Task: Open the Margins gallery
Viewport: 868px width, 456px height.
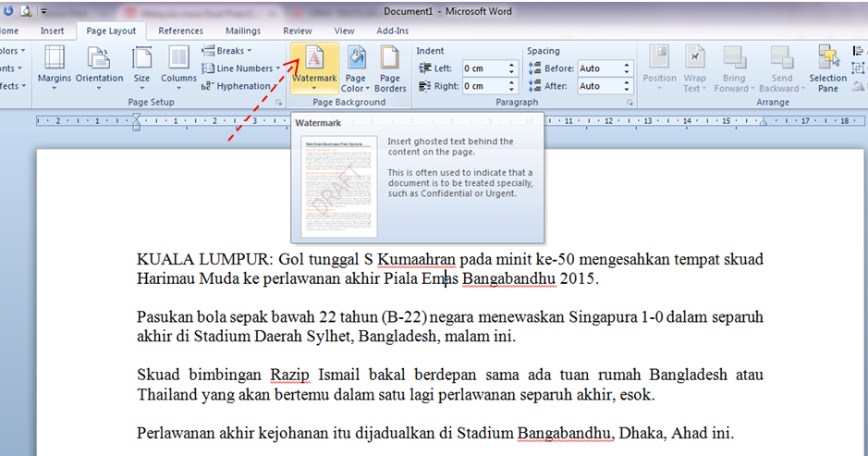Action: [55, 68]
